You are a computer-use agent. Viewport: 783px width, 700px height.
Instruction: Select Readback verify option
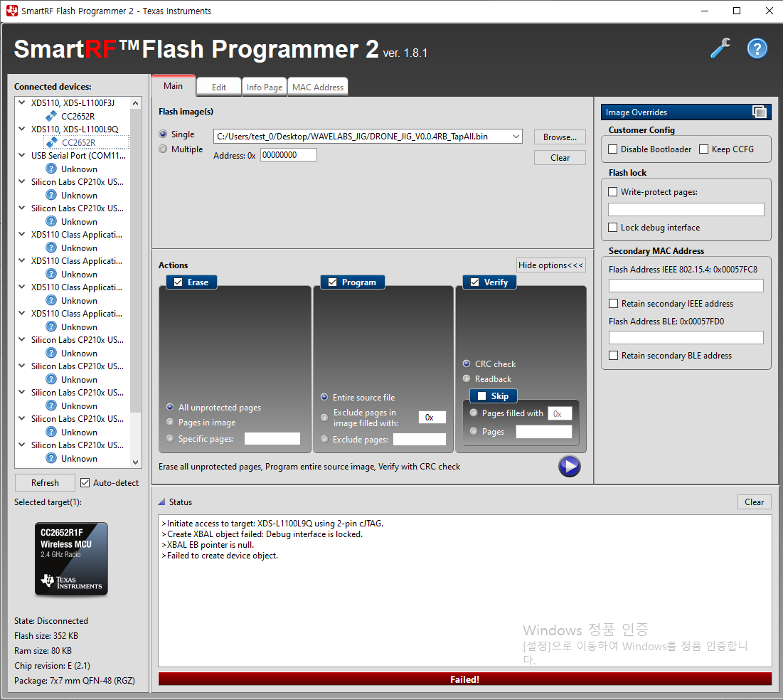pos(467,378)
